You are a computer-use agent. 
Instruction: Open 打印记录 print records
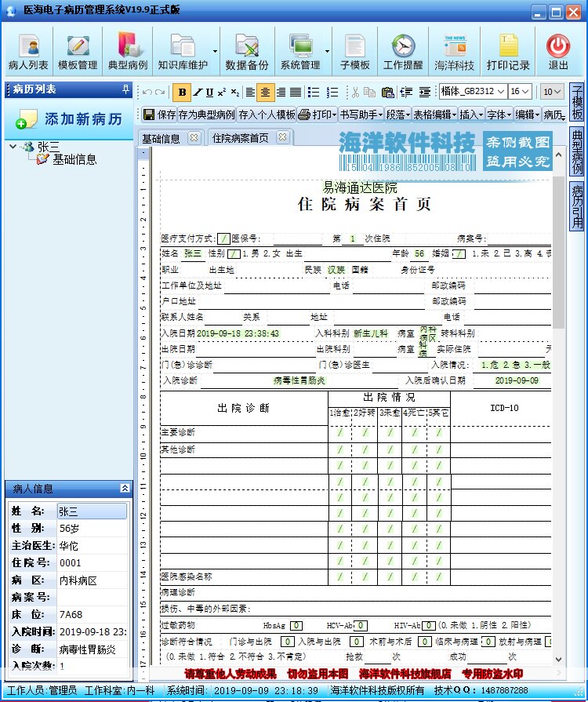coord(508,52)
